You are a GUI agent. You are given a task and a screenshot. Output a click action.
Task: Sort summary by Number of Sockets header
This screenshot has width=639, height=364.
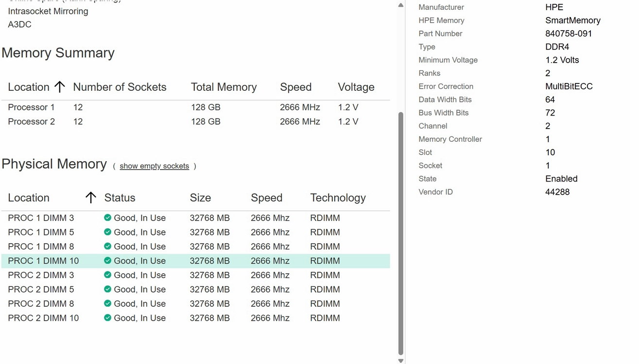coord(120,87)
